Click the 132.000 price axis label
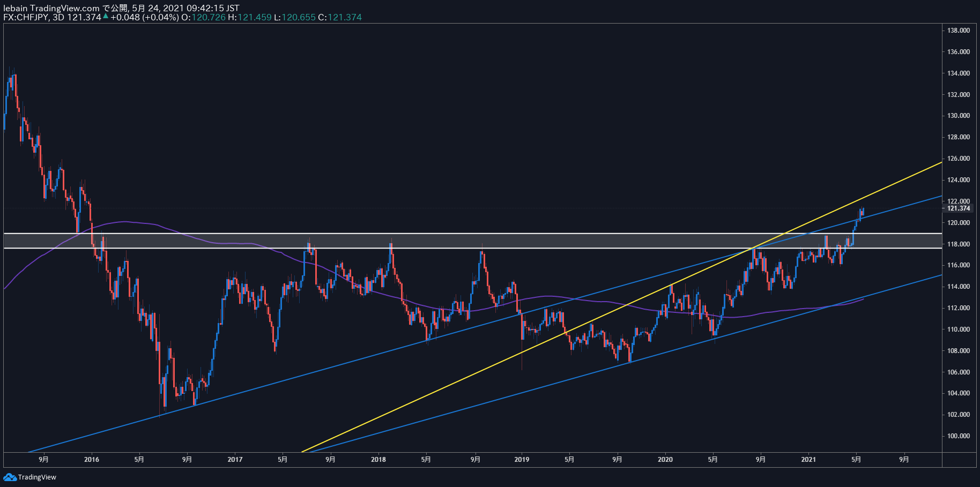Image resolution: width=980 pixels, height=487 pixels. coord(959,95)
